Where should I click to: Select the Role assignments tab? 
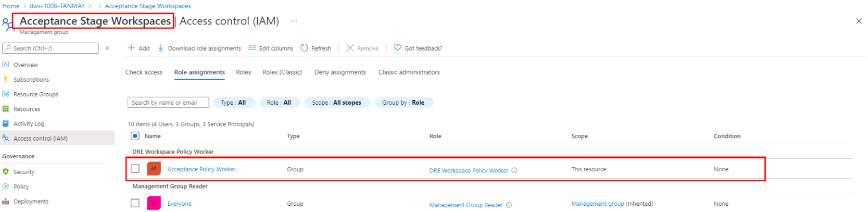(x=199, y=72)
